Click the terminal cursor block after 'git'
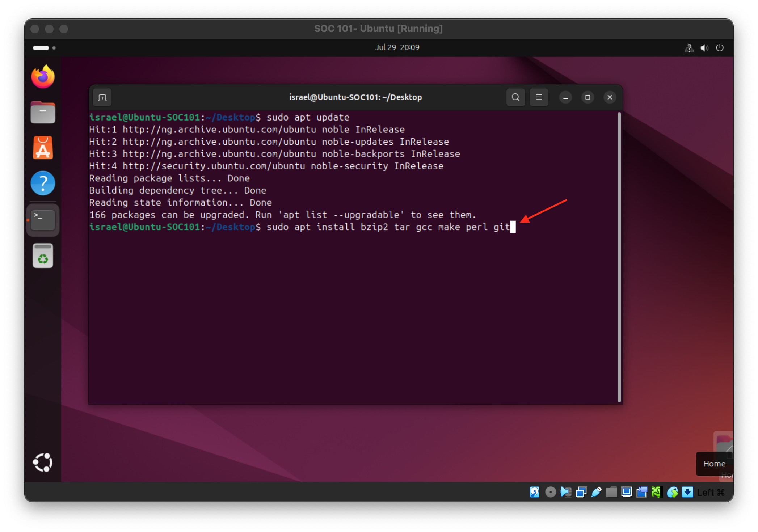Screen dimensions: 758x532 click(513, 227)
